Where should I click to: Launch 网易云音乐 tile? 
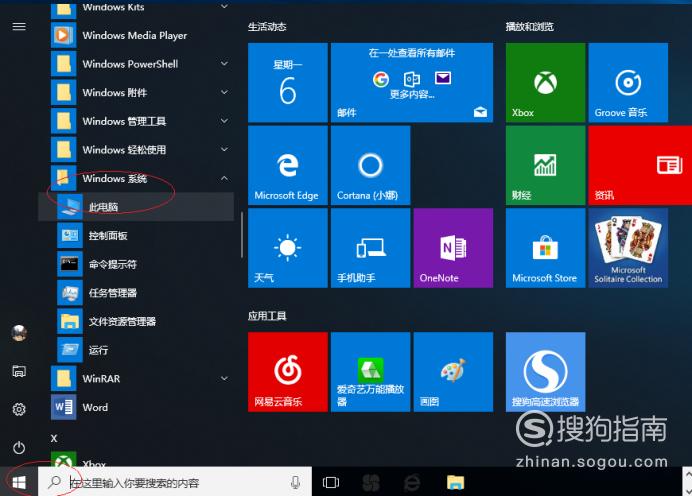tap(288, 372)
